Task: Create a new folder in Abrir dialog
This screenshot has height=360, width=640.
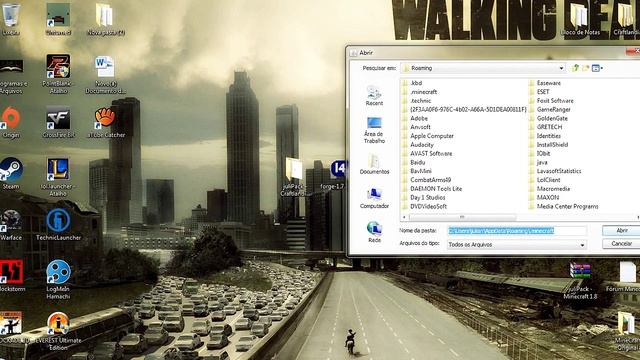Action: (x=585, y=68)
